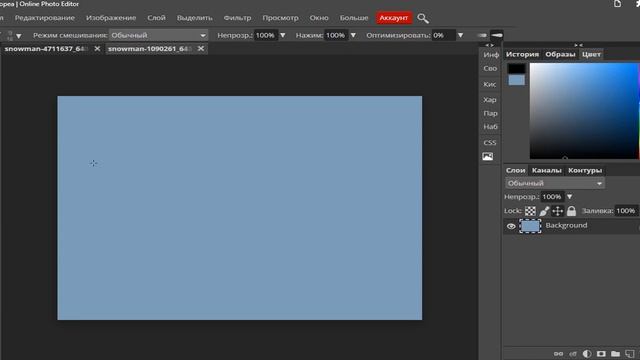This screenshot has height=360, width=640.
Task: Click the highlighted brush pressure icon
Action: pyautogui.click(x=497, y=35)
